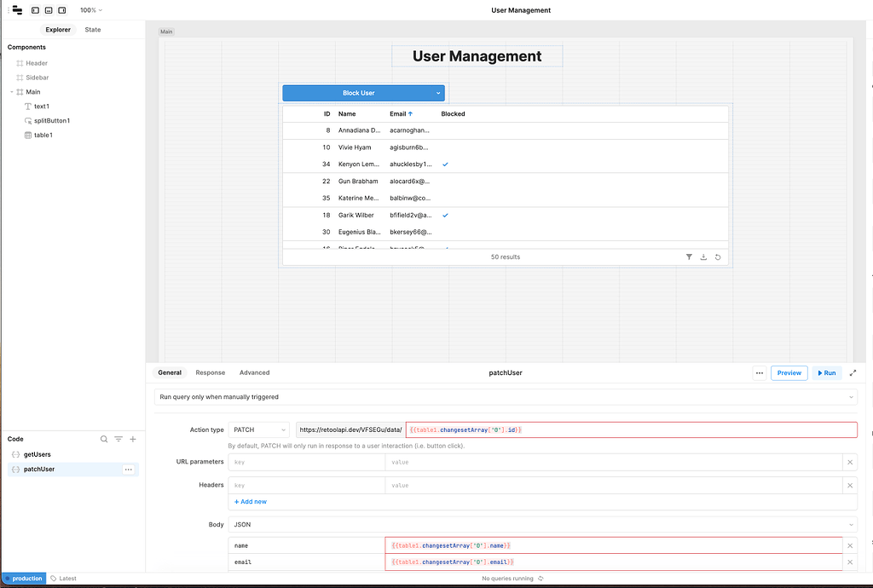This screenshot has height=588, width=873.
Task: Expand the Block User split button arrow
Action: point(439,93)
